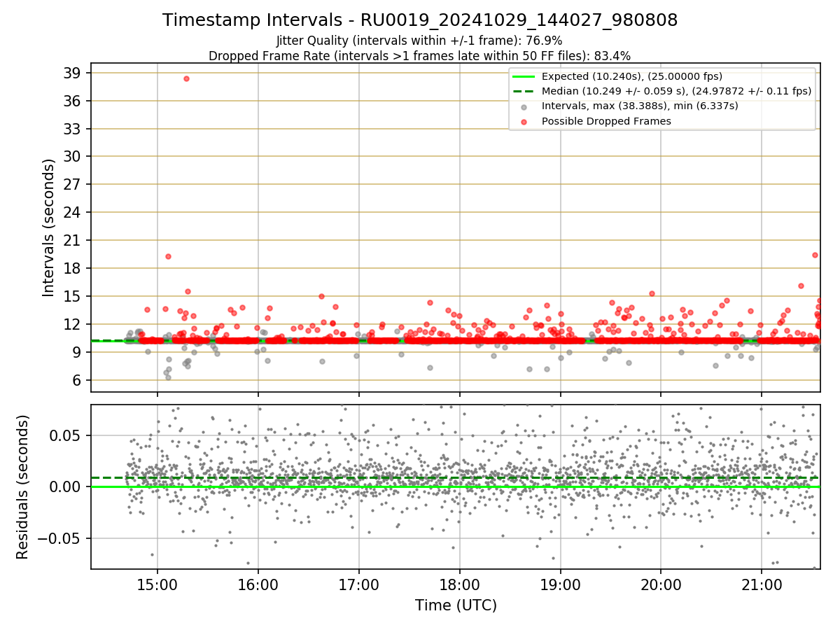Viewport: 840px width, 630px height.
Task: Click the Median (10.249 +/- 0.059 s) legend entry
Action: 662,91
